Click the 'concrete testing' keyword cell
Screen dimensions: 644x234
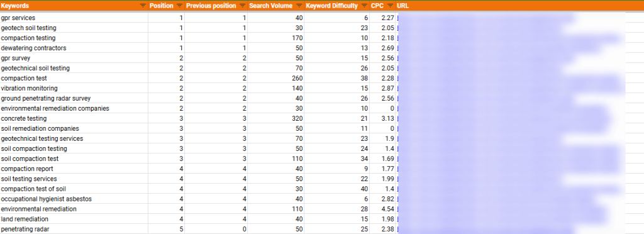74,119
